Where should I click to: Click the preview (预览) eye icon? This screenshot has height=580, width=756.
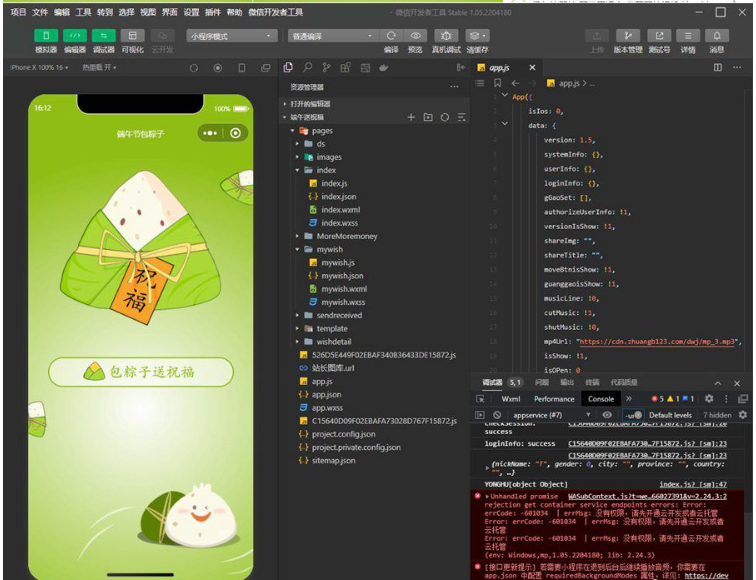pyautogui.click(x=416, y=36)
